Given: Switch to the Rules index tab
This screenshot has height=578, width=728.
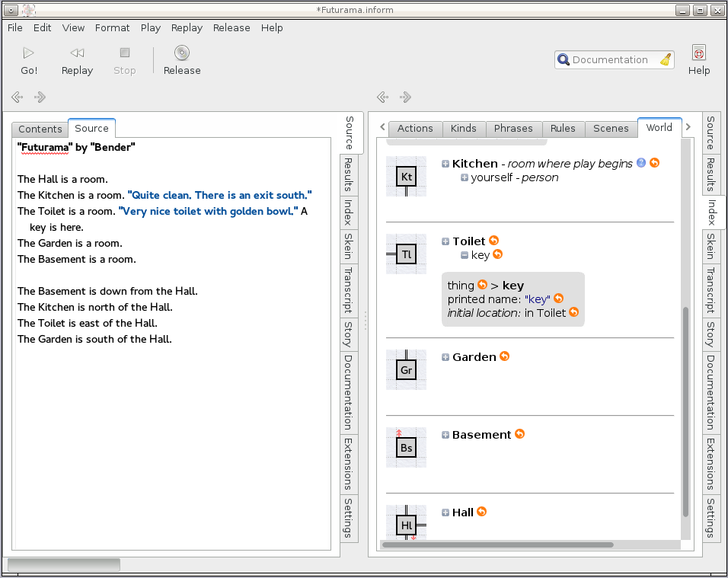Looking at the screenshot, I should pos(563,129).
